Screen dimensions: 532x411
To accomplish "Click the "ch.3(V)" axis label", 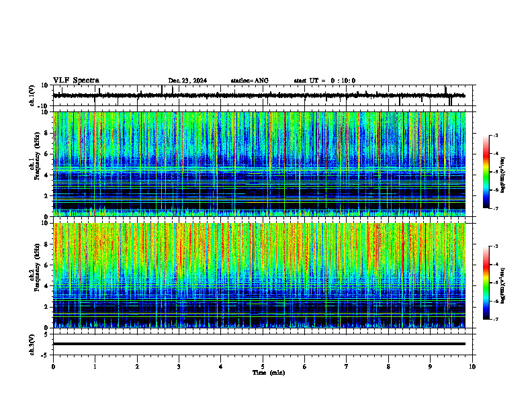I will [32, 345].
